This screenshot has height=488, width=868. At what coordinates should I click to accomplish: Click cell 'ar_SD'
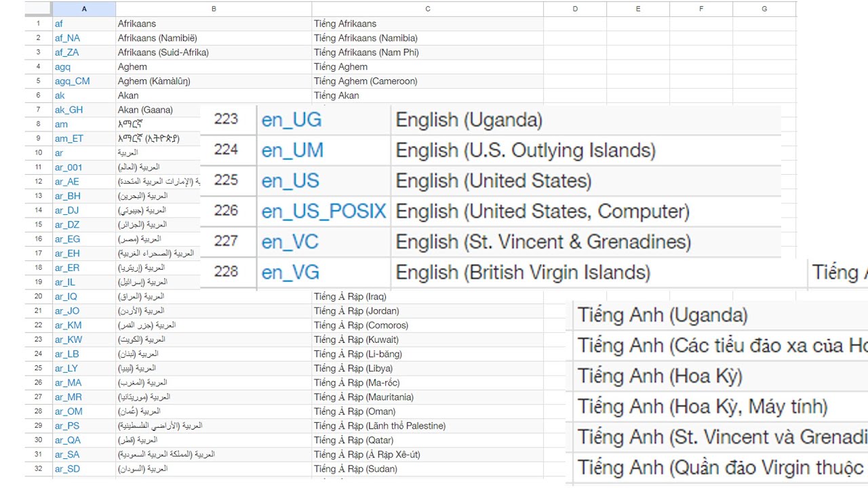84,469
